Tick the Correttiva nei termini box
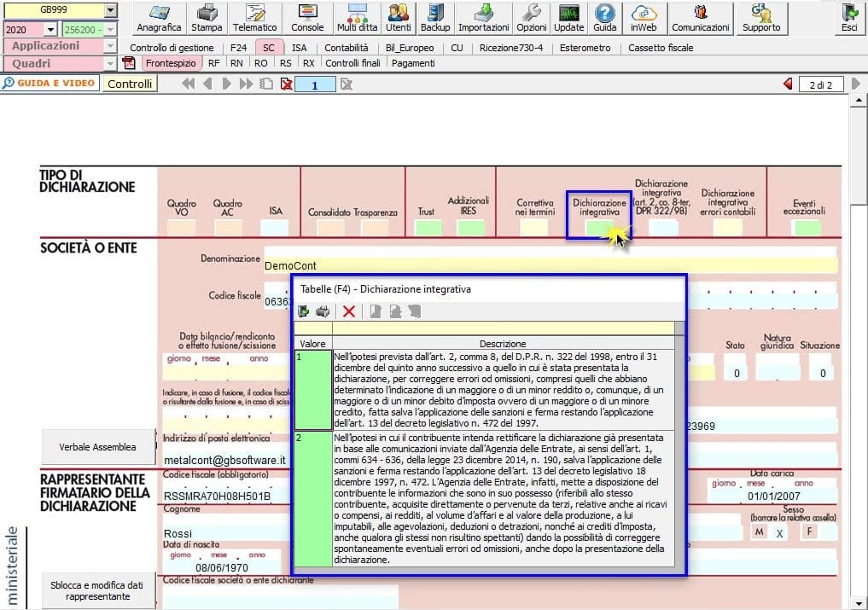 534,228
